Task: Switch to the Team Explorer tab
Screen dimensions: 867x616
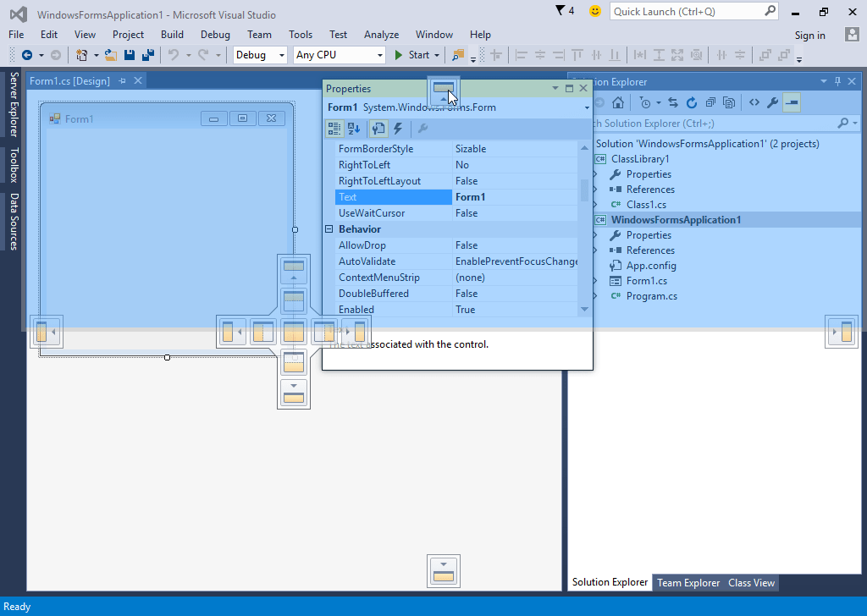Action: tap(688, 583)
